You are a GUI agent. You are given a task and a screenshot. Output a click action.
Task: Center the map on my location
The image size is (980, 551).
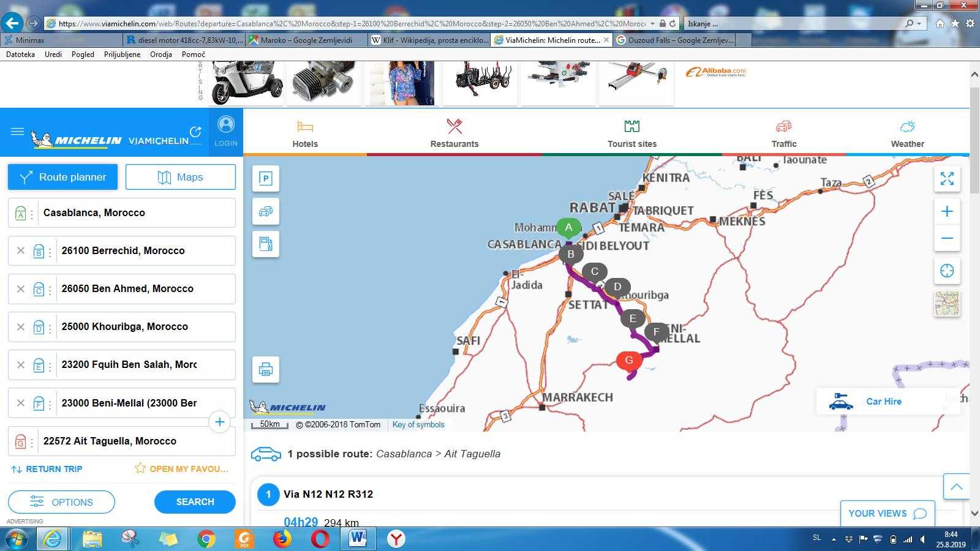[947, 271]
